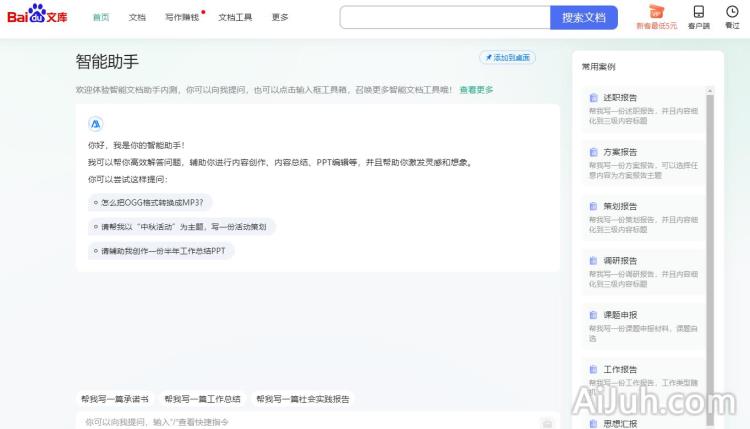The width and height of the screenshot is (750, 429).
Task: Select the 调研报告 document icon
Action: (x=594, y=261)
